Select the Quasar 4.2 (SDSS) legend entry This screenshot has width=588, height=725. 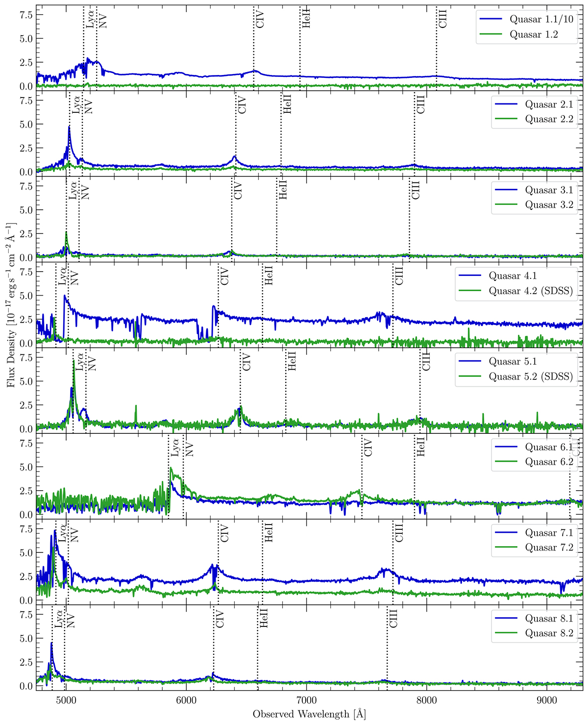[531, 291]
